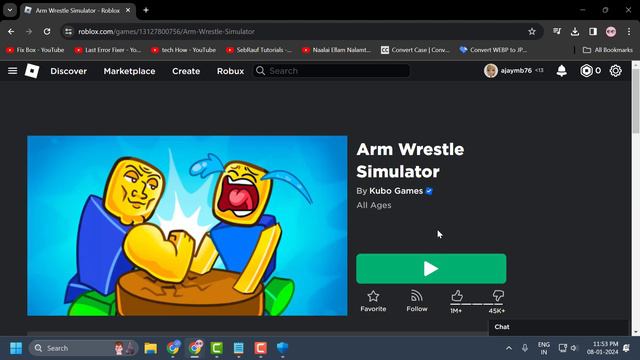Close the Arm Wrestle Simulator tab
The height and width of the screenshot is (360, 640).
tap(128, 10)
